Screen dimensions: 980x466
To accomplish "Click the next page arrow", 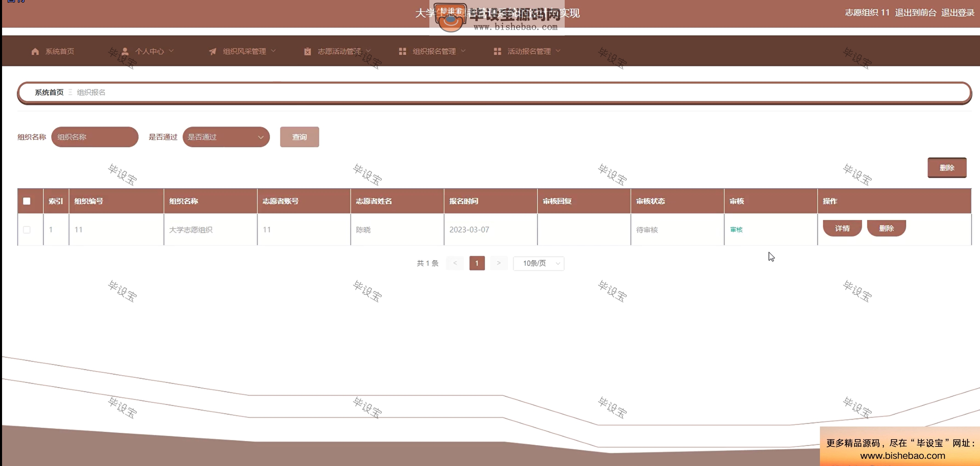I will 499,263.
